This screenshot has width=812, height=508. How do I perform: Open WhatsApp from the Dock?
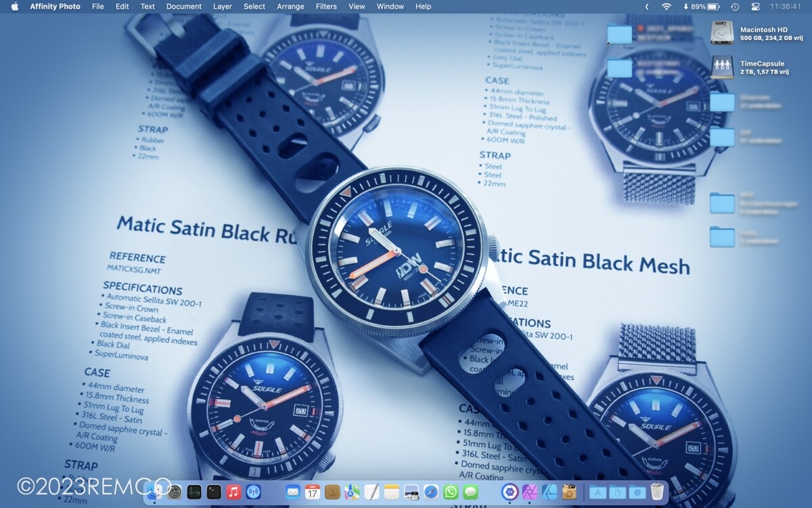click(x=451, y=492)
